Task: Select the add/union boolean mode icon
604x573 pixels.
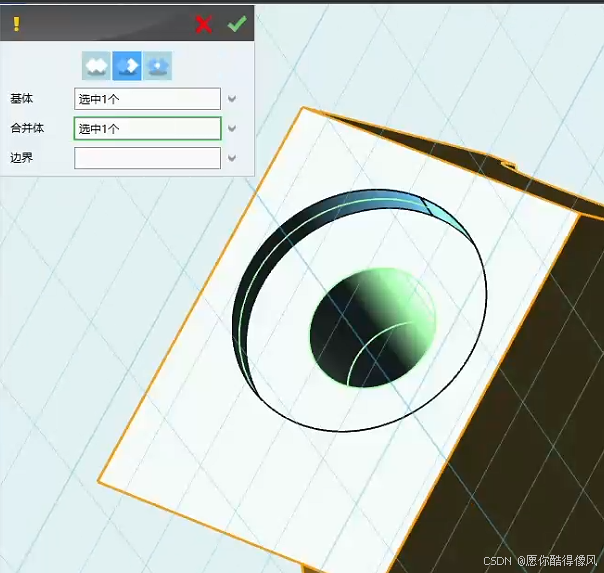Action: [x=96, y=66]
